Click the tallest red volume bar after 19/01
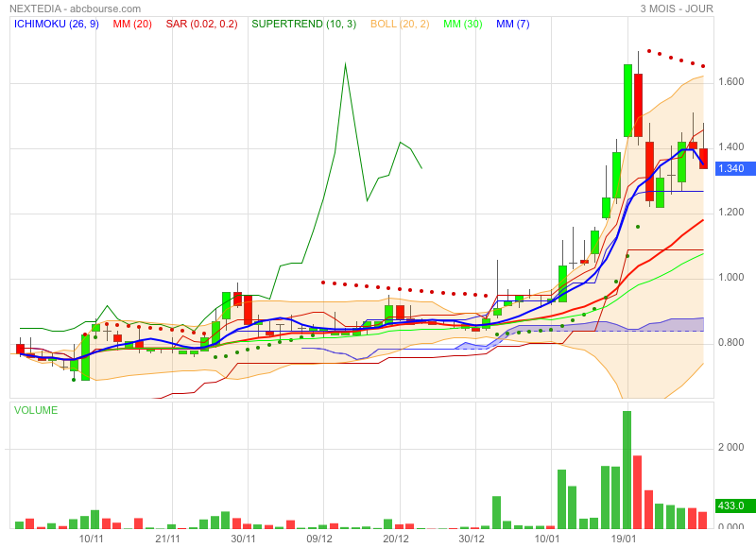The image size is (756, 548). pos(637,492)
